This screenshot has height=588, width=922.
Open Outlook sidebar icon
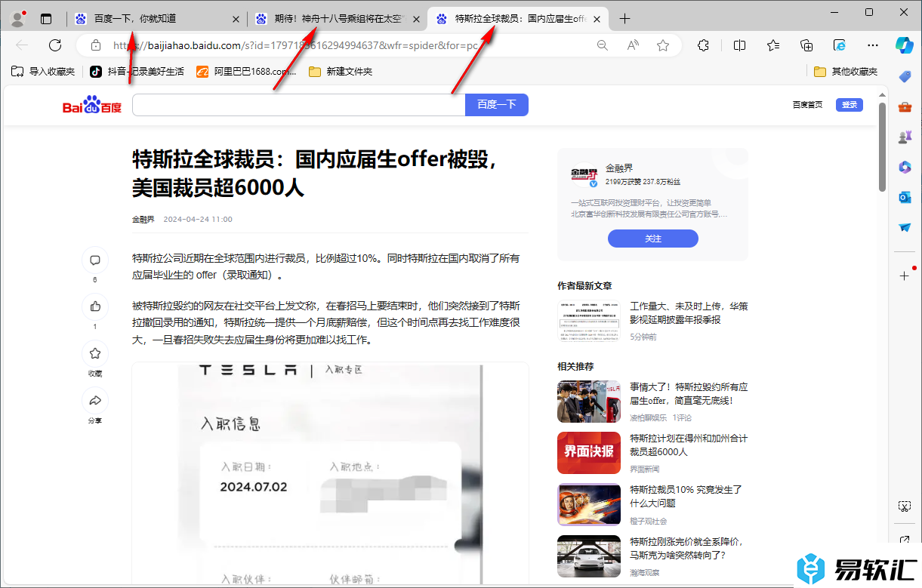click(x=905, y=197)
